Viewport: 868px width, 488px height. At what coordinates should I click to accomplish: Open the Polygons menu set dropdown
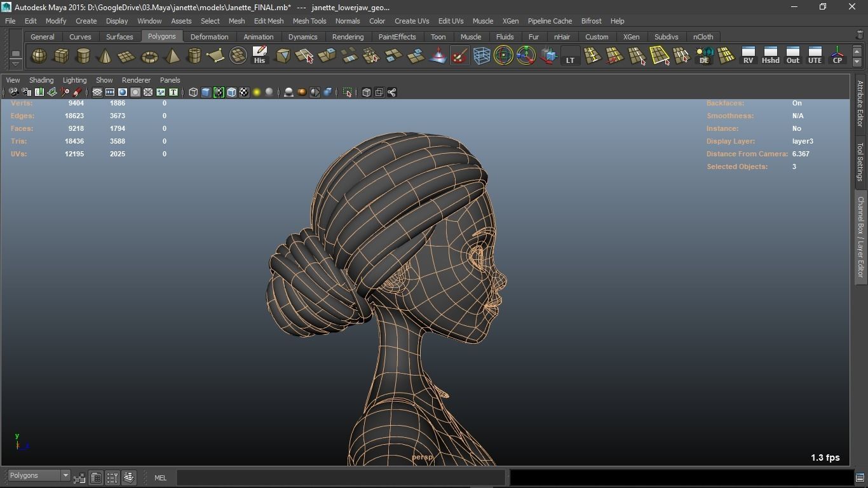[x=39, y=475]
